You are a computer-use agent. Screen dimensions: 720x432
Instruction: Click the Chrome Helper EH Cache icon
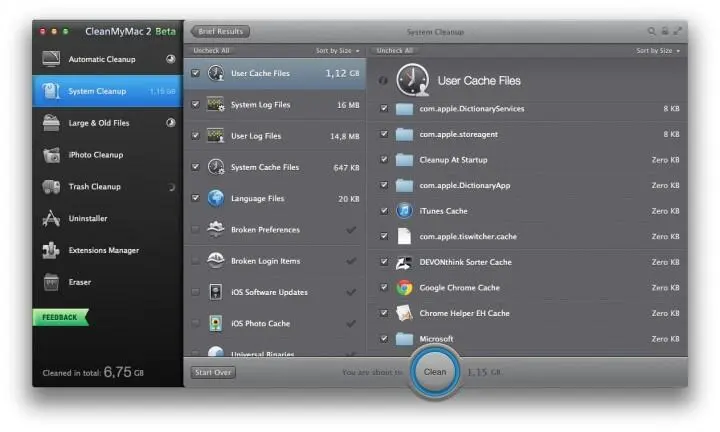404,313
